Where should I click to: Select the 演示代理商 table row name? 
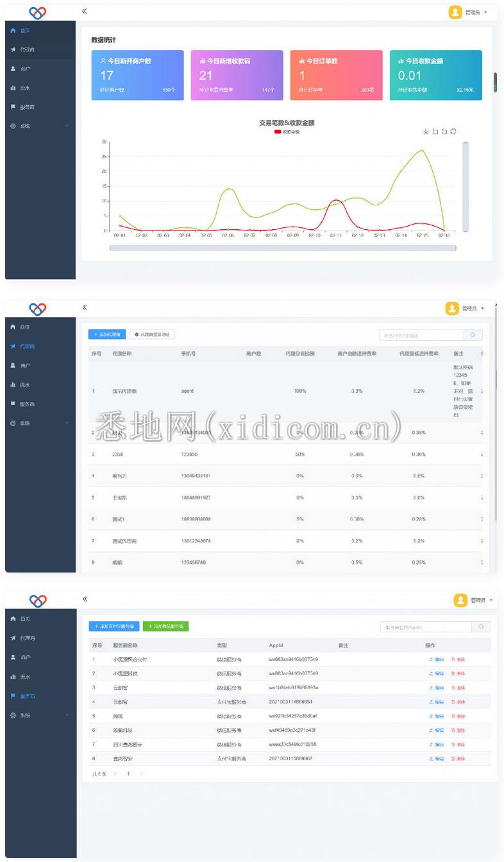(x=124, y=391)
